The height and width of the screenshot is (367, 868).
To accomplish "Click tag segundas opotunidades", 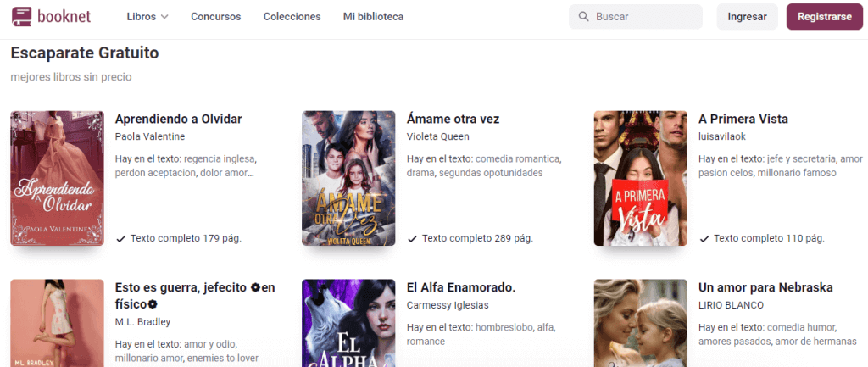I will tap(490, 173).
